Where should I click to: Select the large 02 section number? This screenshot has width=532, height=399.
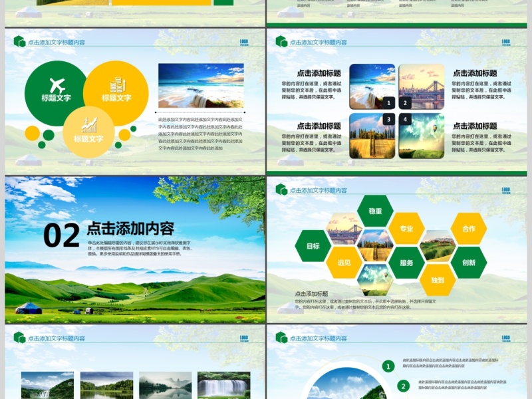point(63,234)
